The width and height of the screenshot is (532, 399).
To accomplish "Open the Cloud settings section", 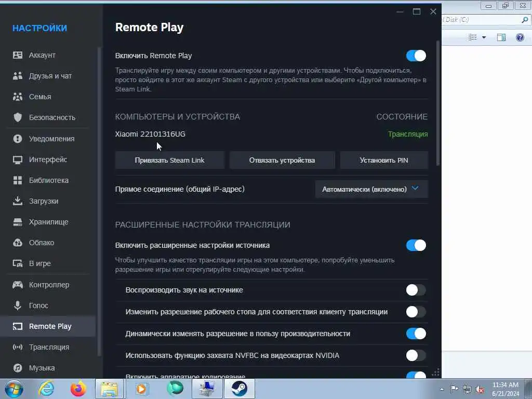I will [x=48, y=243].
